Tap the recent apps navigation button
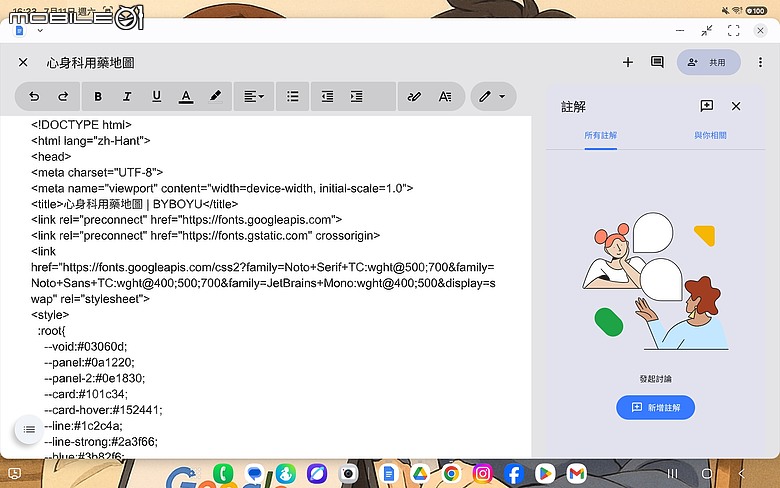780x488 pixels. point(672,474)
